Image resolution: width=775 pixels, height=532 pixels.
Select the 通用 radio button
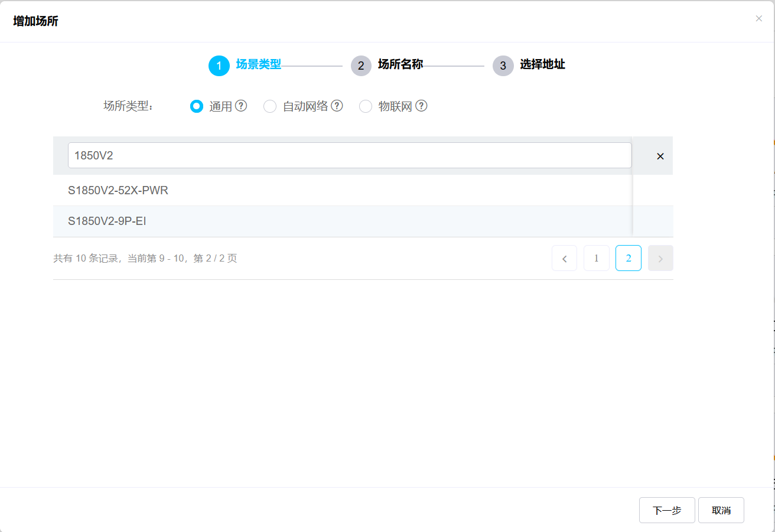click(x=197, y=106)
